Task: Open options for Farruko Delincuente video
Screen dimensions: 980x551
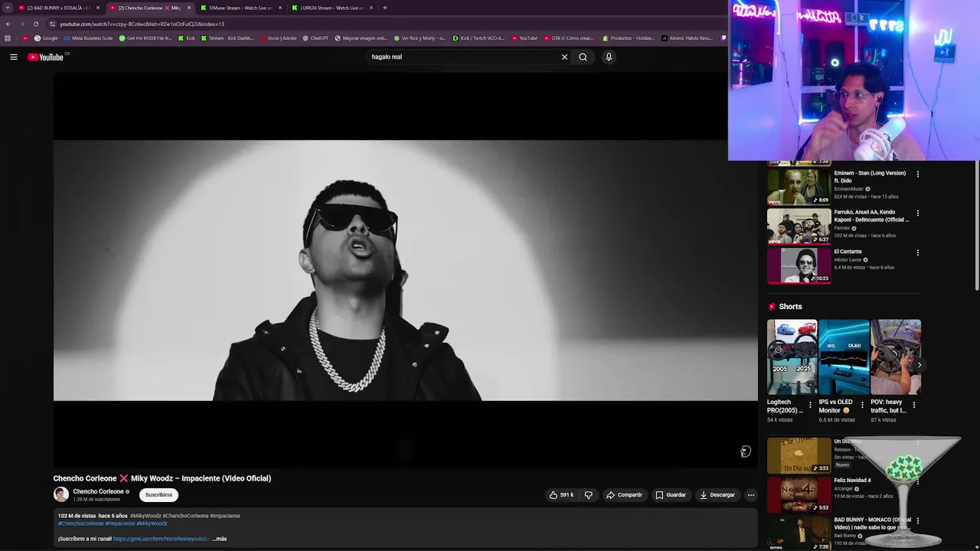Action: click(917, 213)
